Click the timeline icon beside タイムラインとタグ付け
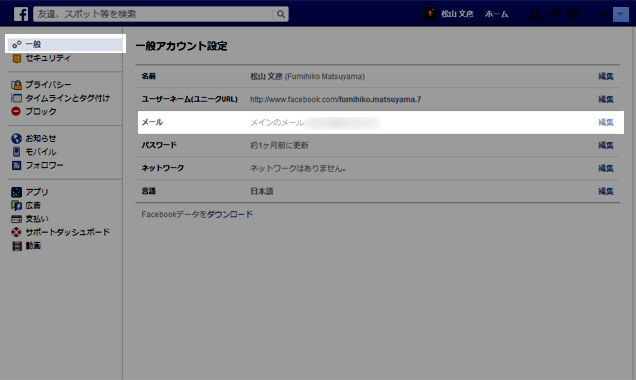This screenshot has height=380, width=636. (16, 98)
